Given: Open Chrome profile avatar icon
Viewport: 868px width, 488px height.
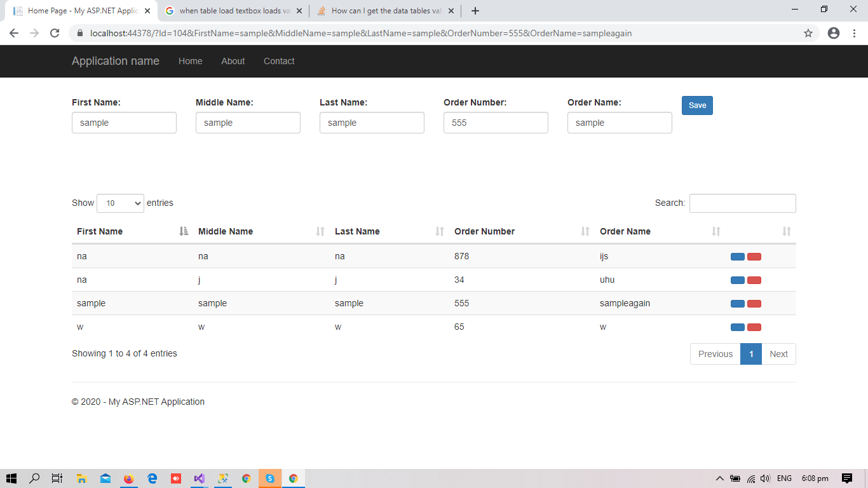Looking at the screenshot, I should click(x=834, y=33).
